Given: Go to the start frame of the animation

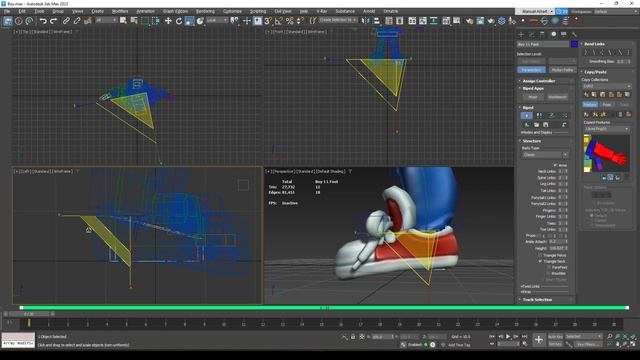Looking at the screenshot, I should 492,336.
